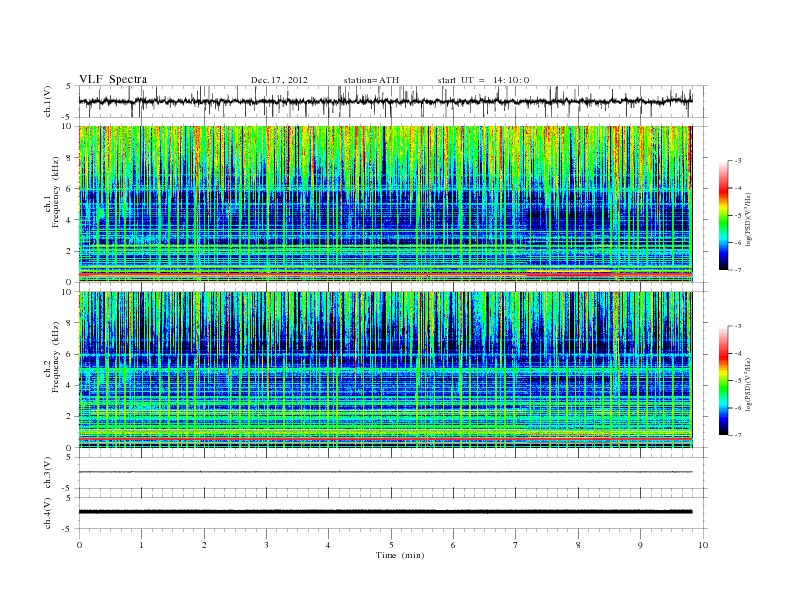This screenshot has height=612, width=792.
Task: Click the "0" tick on the time axis
Action: 79,545
